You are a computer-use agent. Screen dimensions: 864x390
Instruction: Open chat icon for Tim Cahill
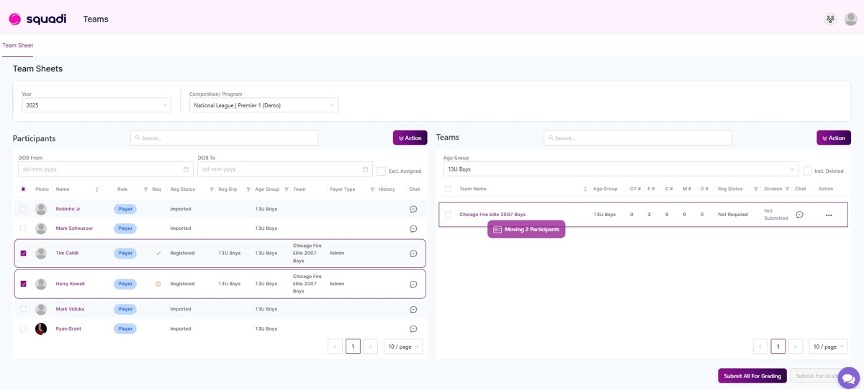pos(413,253)
